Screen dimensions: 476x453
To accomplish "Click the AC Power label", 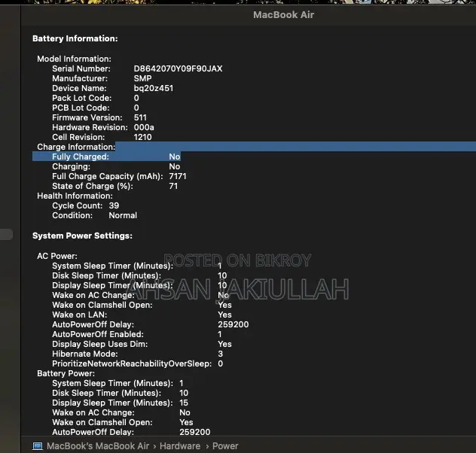I will tap(57, 256).
